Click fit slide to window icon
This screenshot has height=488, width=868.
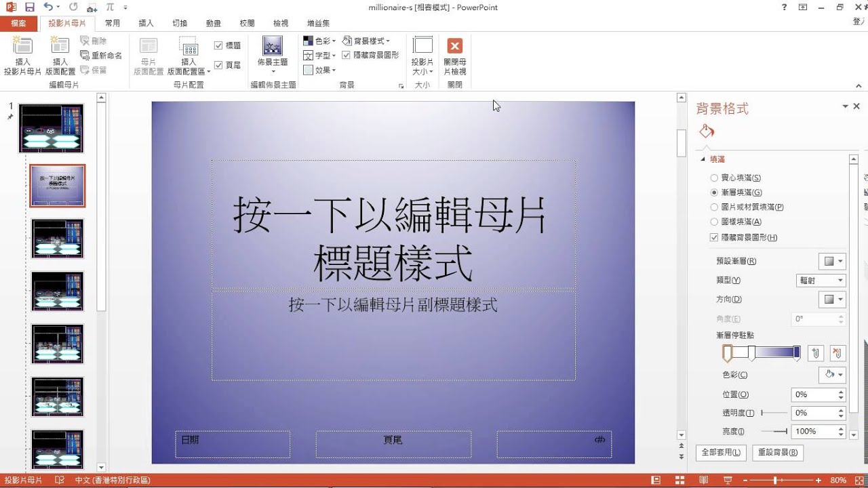coord(858,481)
